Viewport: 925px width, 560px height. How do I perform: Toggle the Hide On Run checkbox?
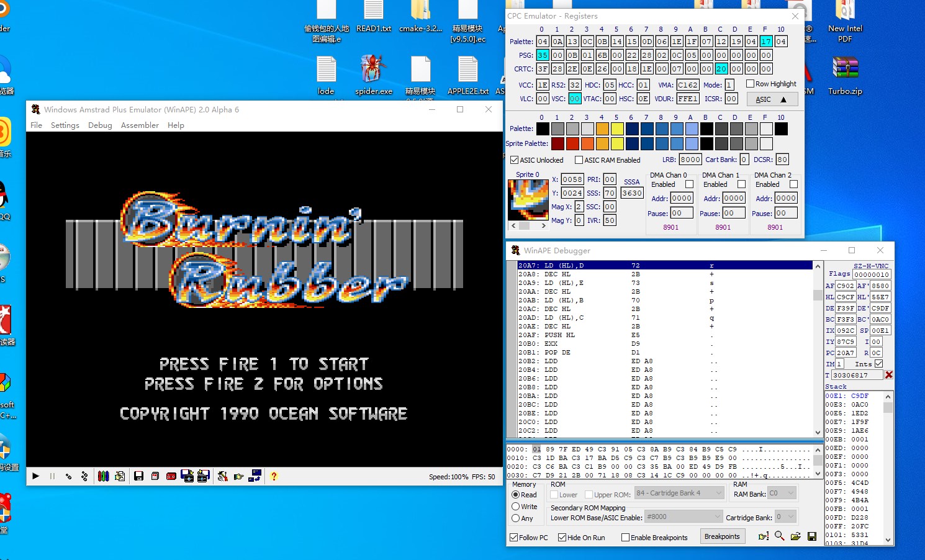click(562, 538)
